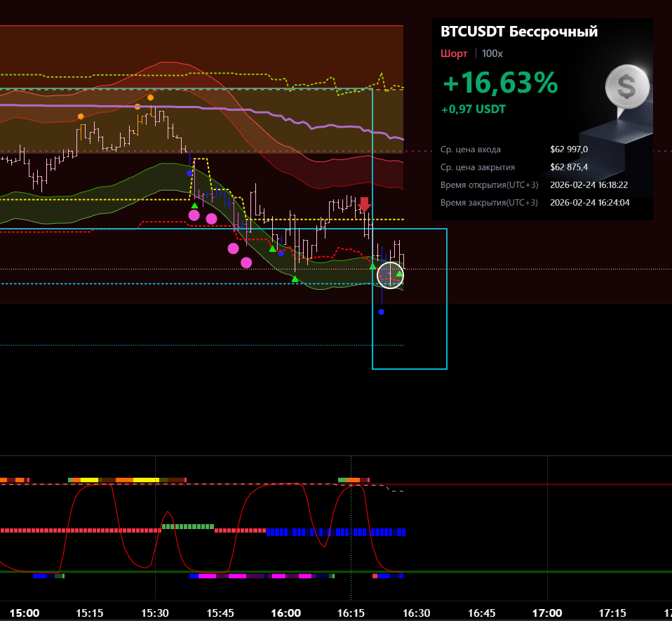The width and height of the screenshot is (672, 621).
Task: Click the $62 875,4 closing price value
Action: click(x=569, y=167)
